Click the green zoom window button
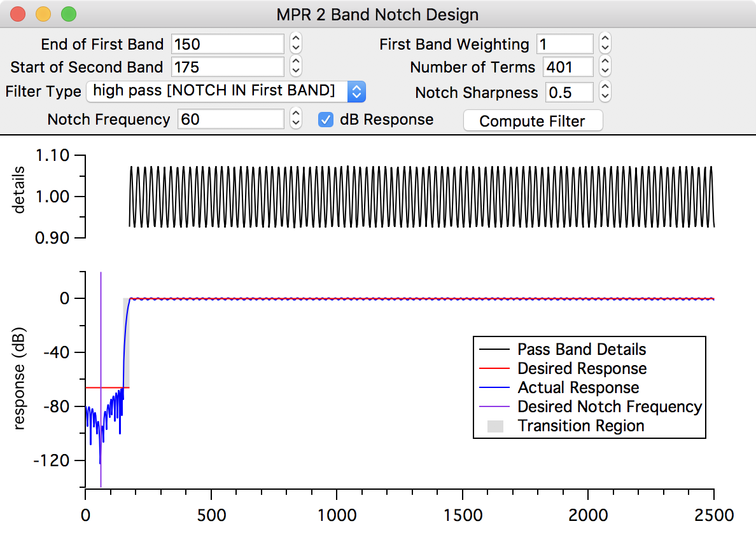 point(67,14)
